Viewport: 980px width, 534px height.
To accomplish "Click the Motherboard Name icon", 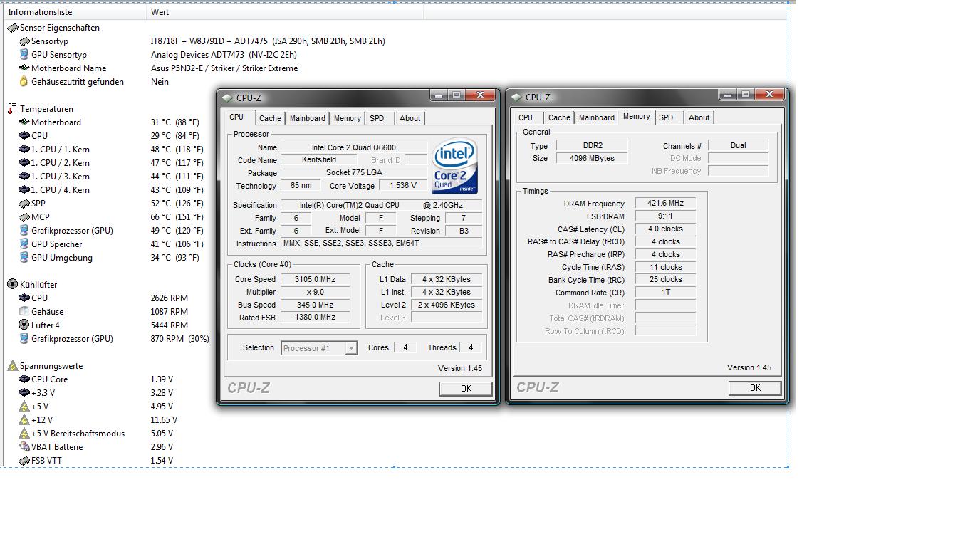I will pos(24,68).
